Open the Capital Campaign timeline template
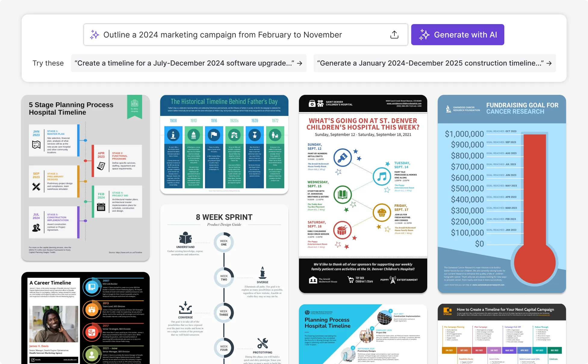Image resolution: width=588 pixels, height=364 pixels. click(502, 334)
